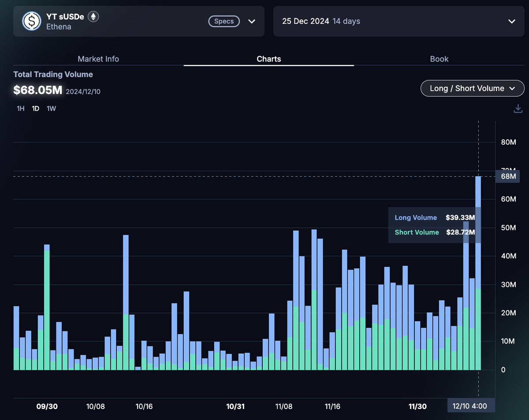
Task: Click the 80M y-axis label
Action: [x=508, y=142]
